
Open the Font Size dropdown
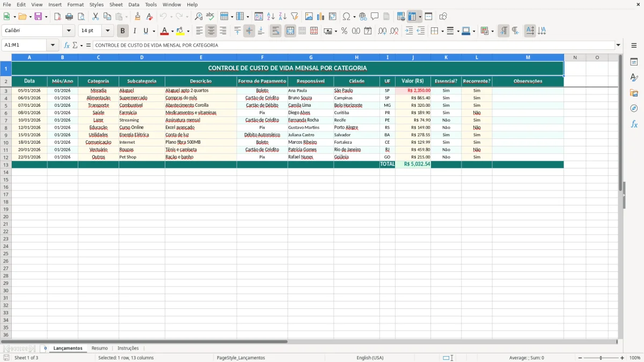point(107,31)
